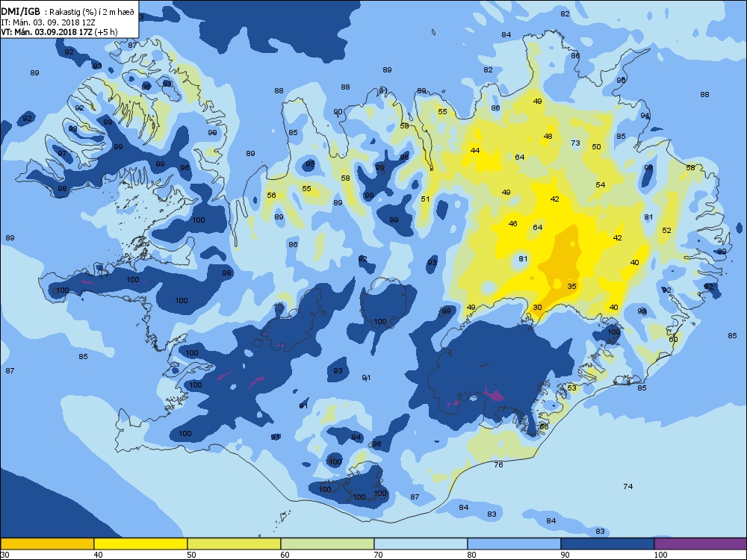Click the DMI/IGB title text
Image resolution: width=747 pixels, height=560 pixels.
coord(21,12)
